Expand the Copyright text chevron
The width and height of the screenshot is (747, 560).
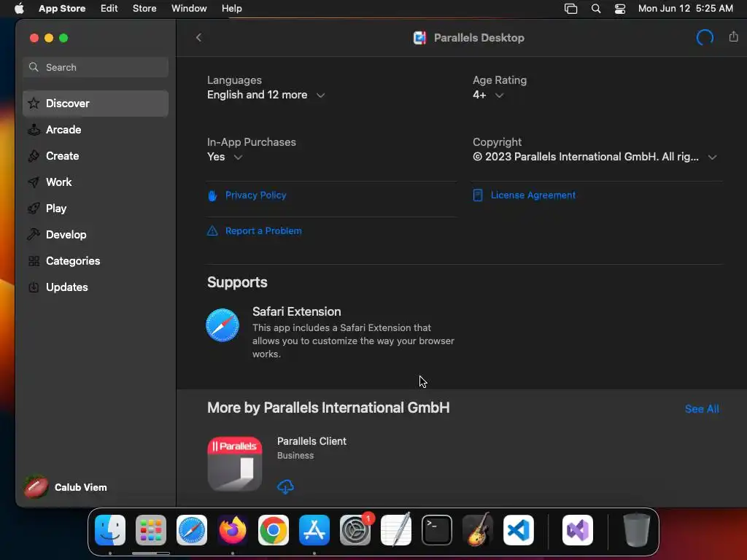click(x=712, y=157)
